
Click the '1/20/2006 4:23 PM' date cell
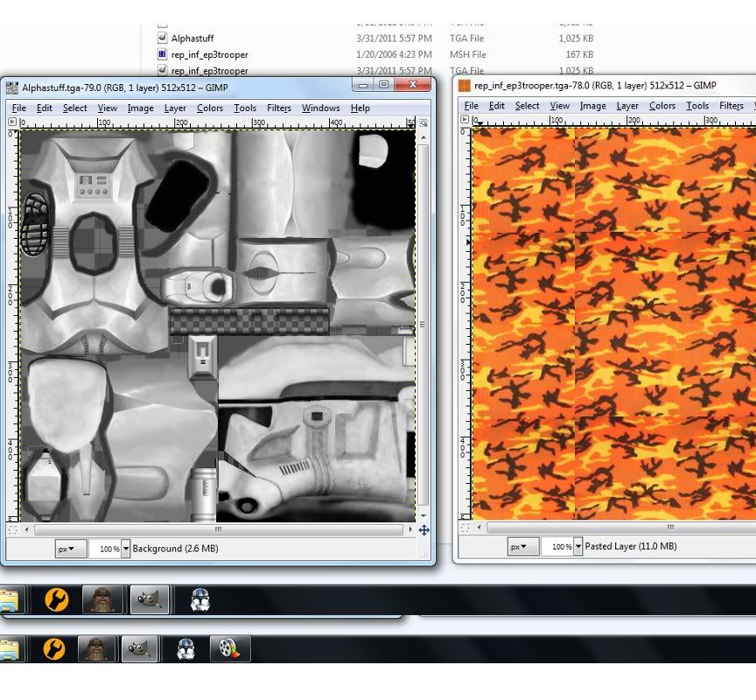pos(394,54)
